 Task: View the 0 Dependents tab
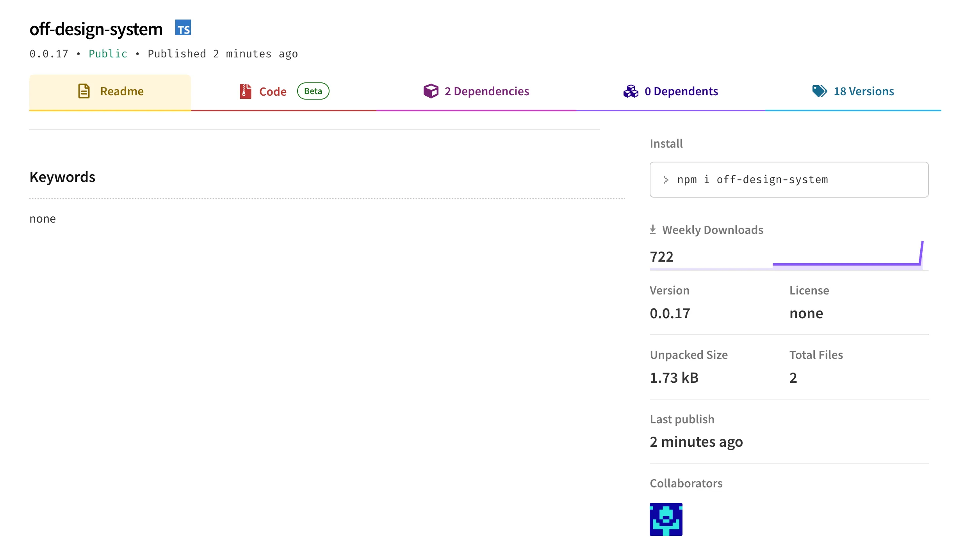tap(681, 91)
